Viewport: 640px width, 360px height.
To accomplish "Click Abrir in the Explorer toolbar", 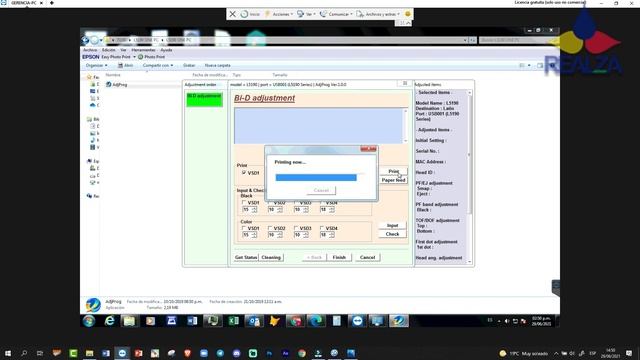I will click(125, 65).
